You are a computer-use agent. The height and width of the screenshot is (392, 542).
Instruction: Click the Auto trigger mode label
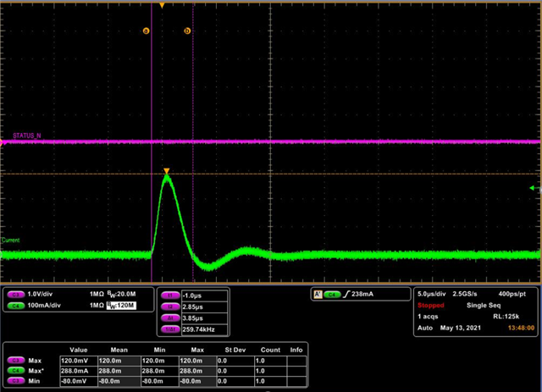click(425, 328)
